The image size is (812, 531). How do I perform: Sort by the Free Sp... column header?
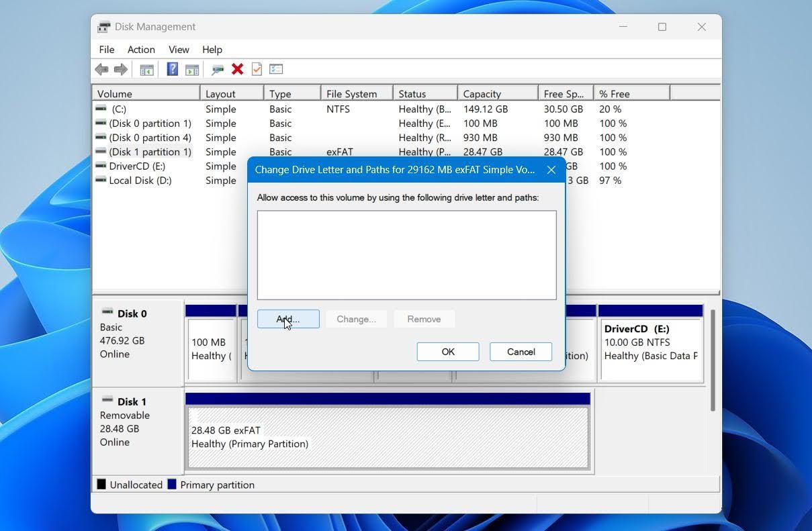566,94
